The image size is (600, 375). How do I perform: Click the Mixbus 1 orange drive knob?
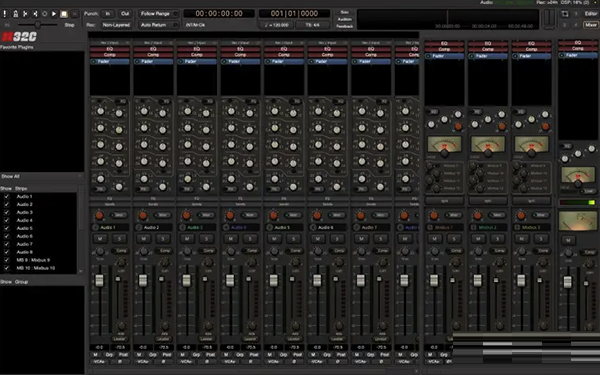458,126
